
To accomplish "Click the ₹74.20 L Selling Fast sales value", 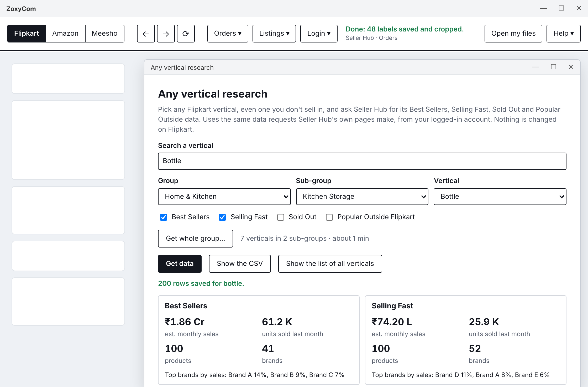I will (x=392, y=322).
